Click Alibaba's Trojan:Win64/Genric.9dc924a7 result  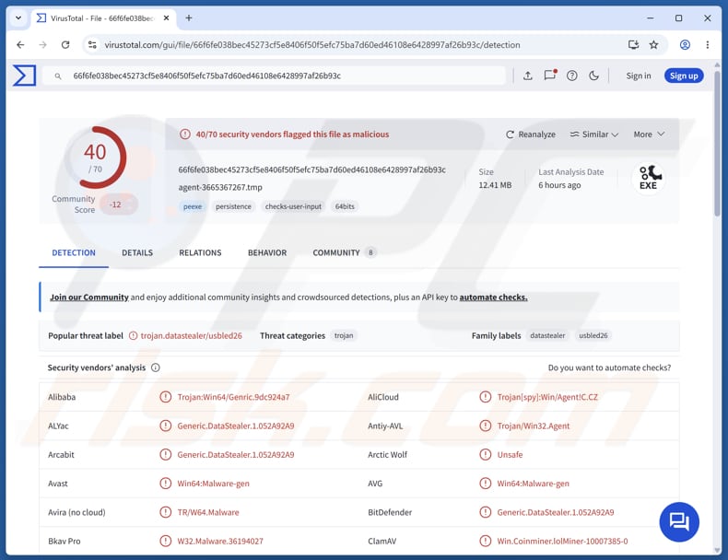[233, 397]
